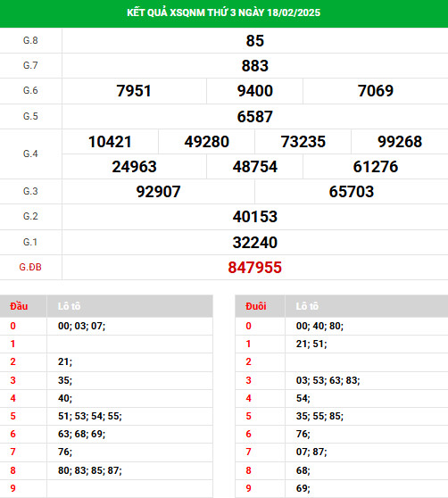Viewport: 448px width, 498px height.
Task: Click the G.6 result 7951
Action: click(x=134, y=91)
